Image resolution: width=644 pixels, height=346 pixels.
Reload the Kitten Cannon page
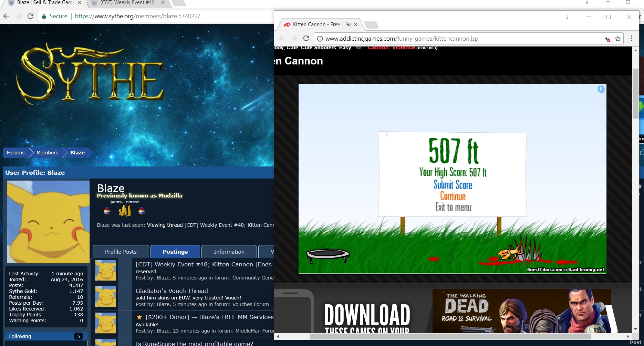point(306,38)
